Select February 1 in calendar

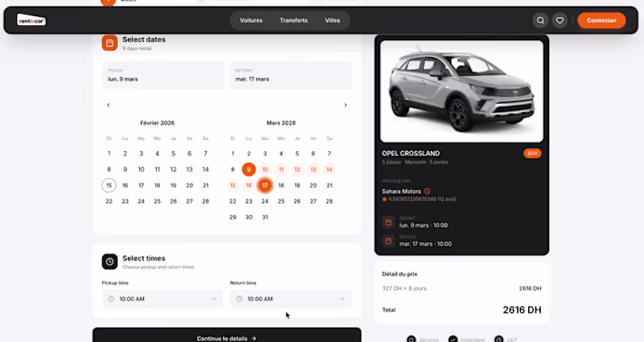click(x=109, y=153)
